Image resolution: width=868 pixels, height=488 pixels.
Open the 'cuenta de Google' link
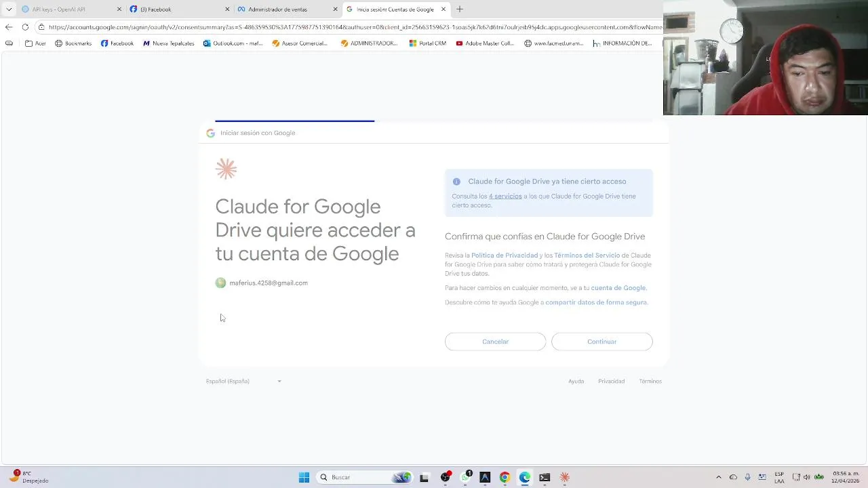(618, 288)
